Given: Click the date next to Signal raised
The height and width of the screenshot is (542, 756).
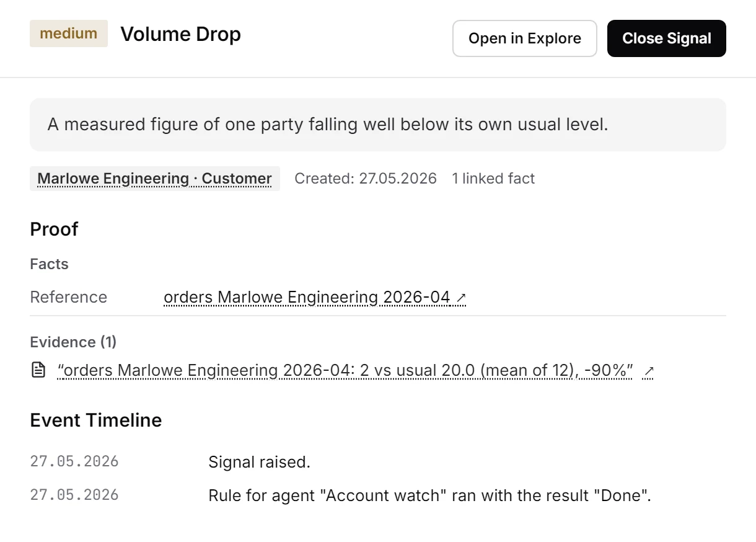Looking at the screenshot, I should click(x=74, y=462).
